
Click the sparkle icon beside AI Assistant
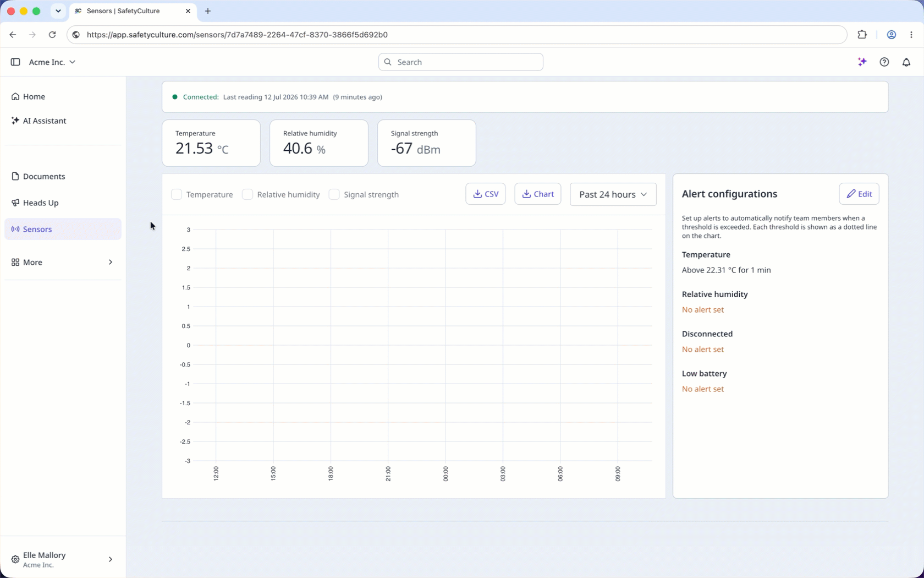(15, 121)
